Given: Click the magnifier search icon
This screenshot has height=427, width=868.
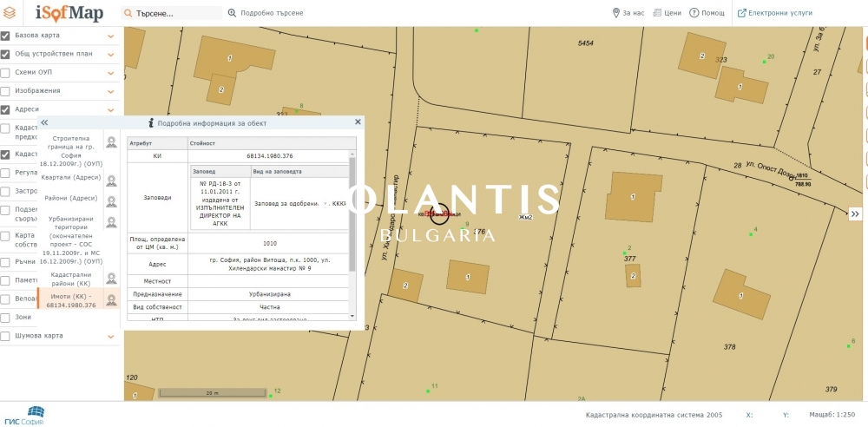Looking at the screenshot, I should tap(128, 13).
